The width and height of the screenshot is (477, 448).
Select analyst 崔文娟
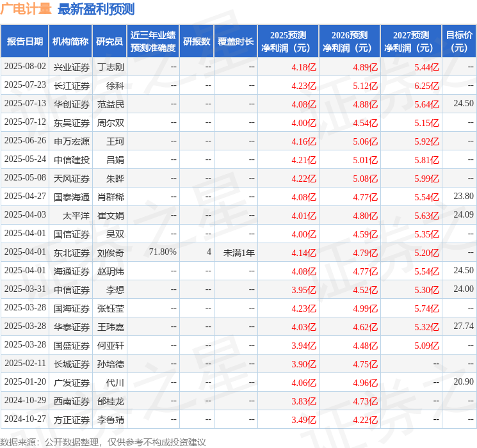pyautogui.click(x=111, y=216)
